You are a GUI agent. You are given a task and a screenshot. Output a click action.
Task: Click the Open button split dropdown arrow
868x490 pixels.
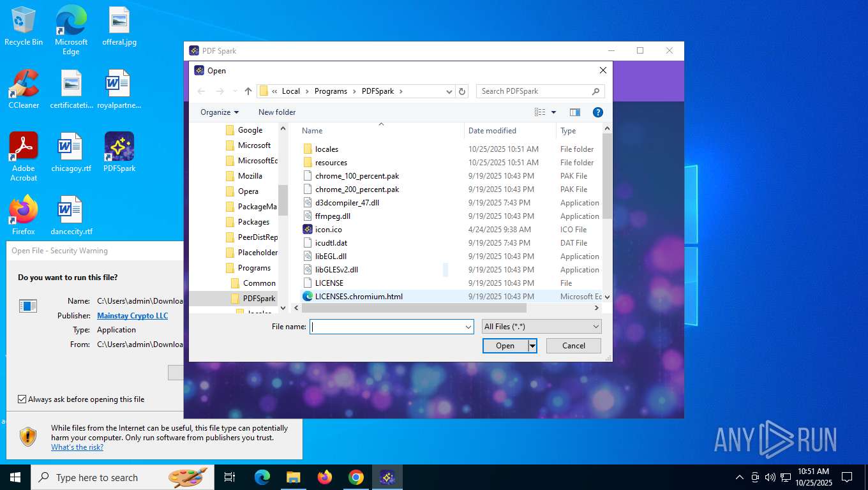(x=532, y=346)
